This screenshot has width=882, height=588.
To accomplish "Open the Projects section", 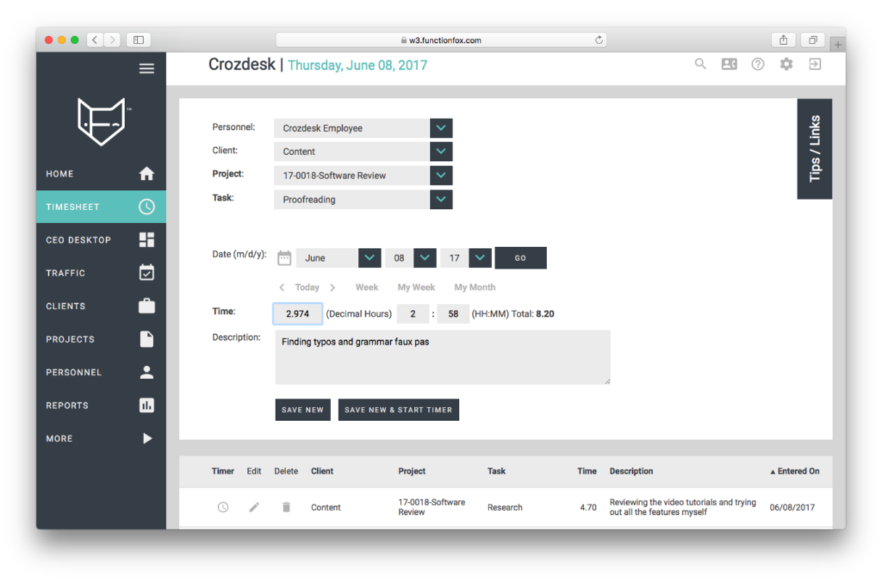I will (101, 339).
